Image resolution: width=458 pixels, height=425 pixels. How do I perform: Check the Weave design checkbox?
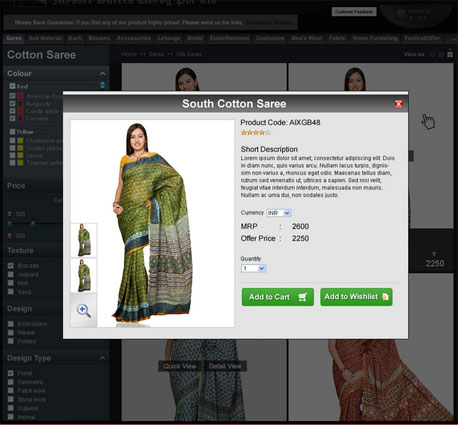click(11, 332)
